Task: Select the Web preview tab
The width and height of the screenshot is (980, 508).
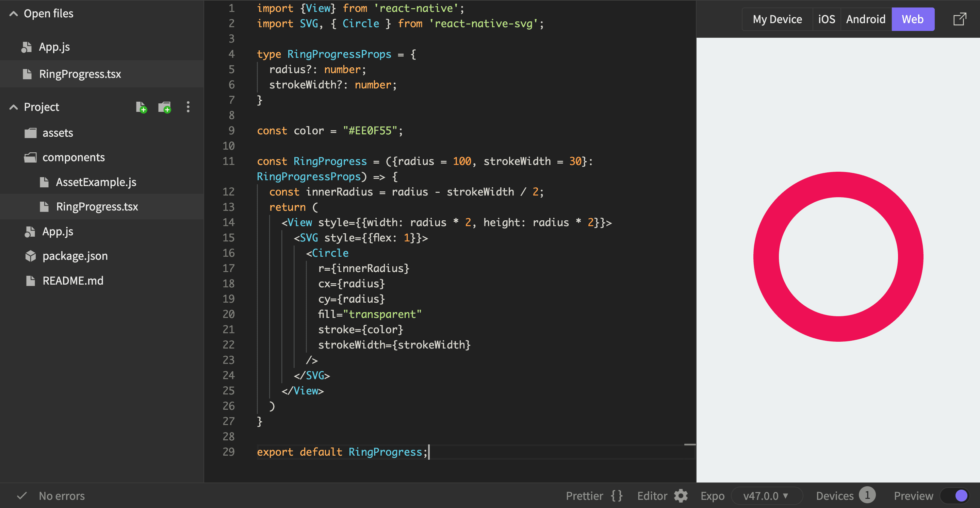Action: (913, 19)
